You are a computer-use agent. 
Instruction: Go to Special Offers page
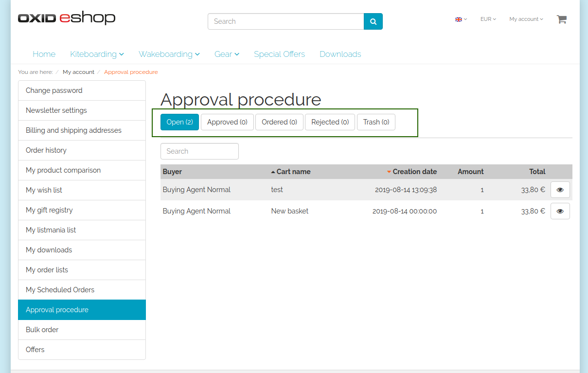coord(279,54)
